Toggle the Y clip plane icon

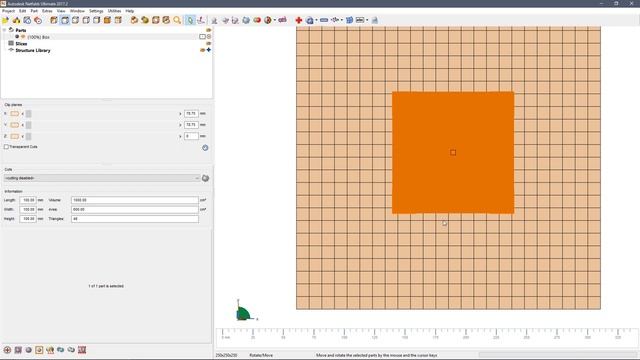coord(15,125)
